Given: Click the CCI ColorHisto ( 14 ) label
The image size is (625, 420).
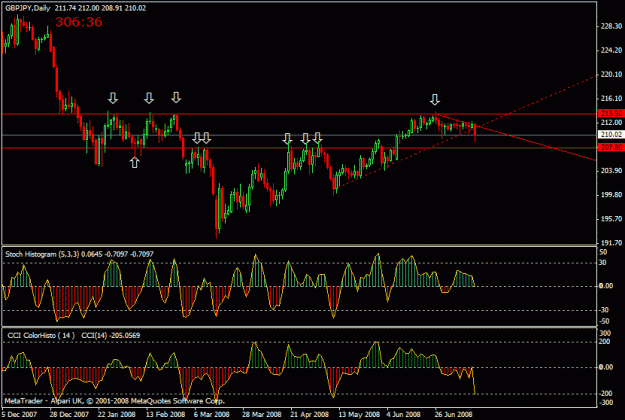Looking at the screenshot, I should (x=41, y=336).
